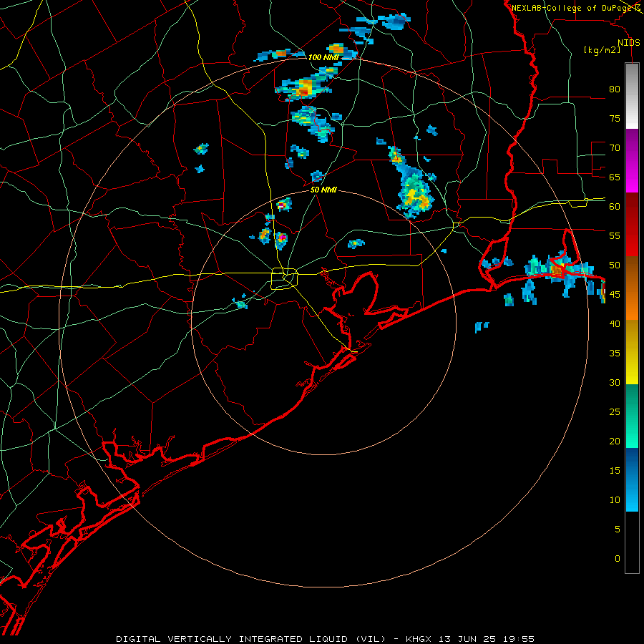The image size is (644, 644).
Task: Click the '19:55' time stamp
Action: tap(517, 639)
